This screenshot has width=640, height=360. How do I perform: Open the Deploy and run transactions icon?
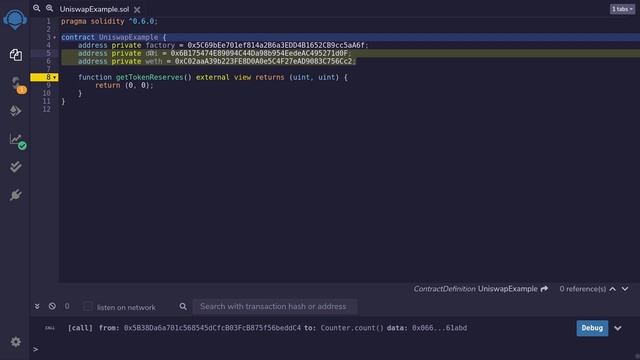coord(15,111)
